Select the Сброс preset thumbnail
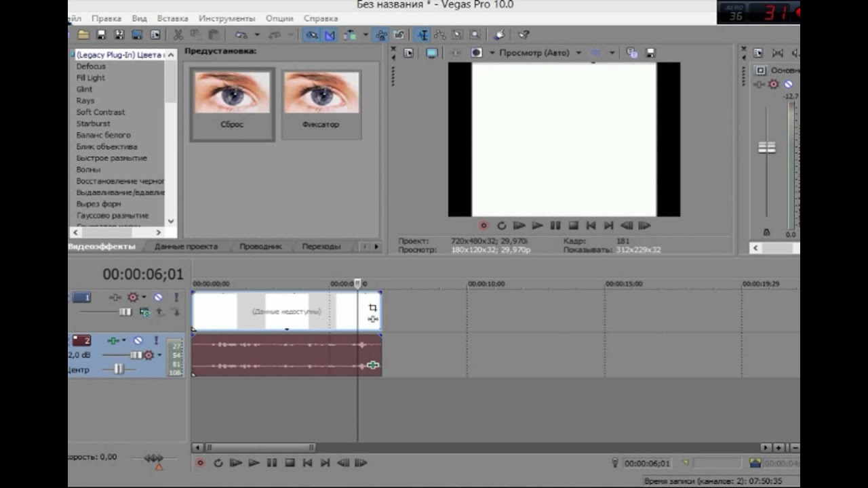Screen dimensions: 868x488 tap(232, 104)
